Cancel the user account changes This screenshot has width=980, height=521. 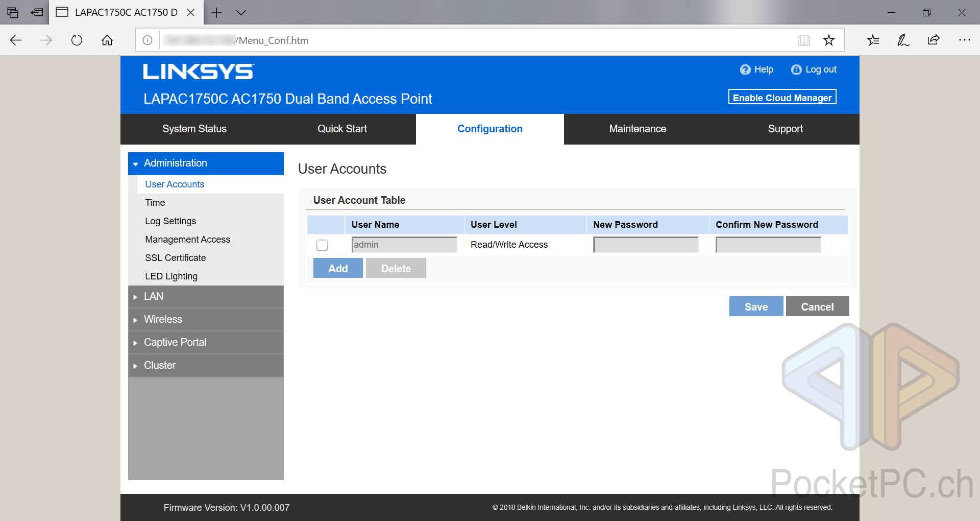pyautogui.click(x=817, y=306)
